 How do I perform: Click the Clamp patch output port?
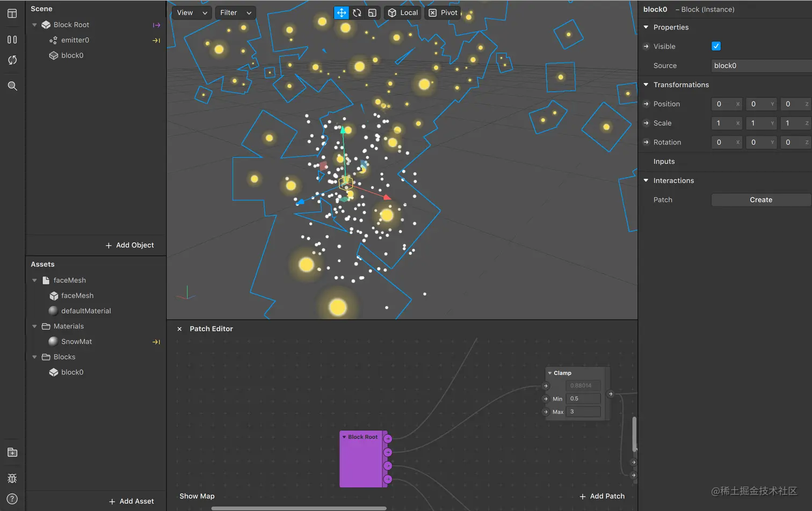611,394
